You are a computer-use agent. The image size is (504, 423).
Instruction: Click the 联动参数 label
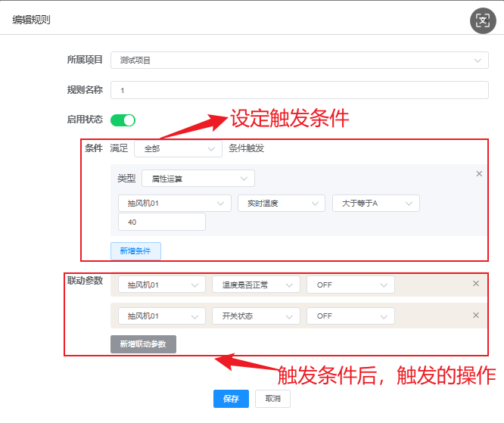pyautogui.click(x=85, y=281)
